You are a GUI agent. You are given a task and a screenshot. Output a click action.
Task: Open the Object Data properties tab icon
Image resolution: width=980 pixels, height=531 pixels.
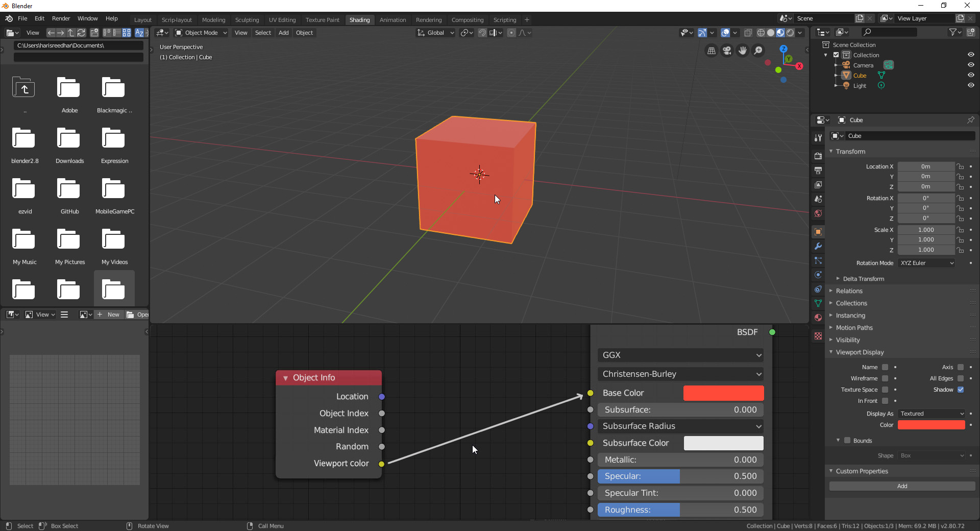pos(818,303)
